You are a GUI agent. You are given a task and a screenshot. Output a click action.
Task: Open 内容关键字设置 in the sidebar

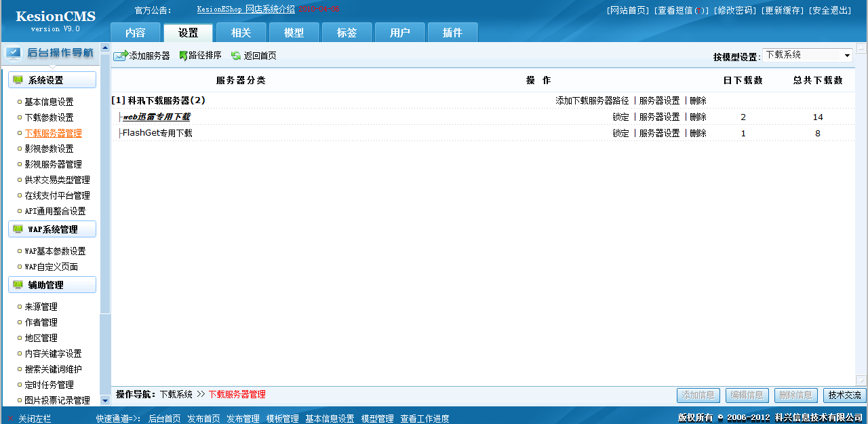[x=53, y=353]
